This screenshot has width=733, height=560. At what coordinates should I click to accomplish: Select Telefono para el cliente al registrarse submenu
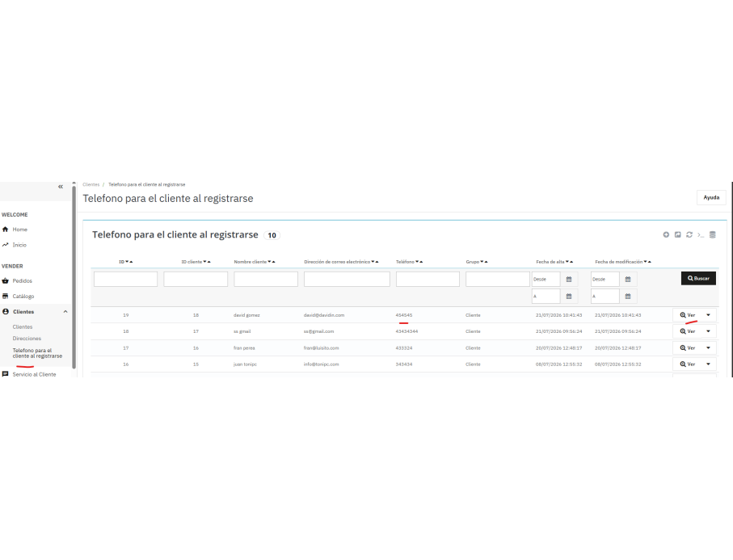tap(37, 353)
